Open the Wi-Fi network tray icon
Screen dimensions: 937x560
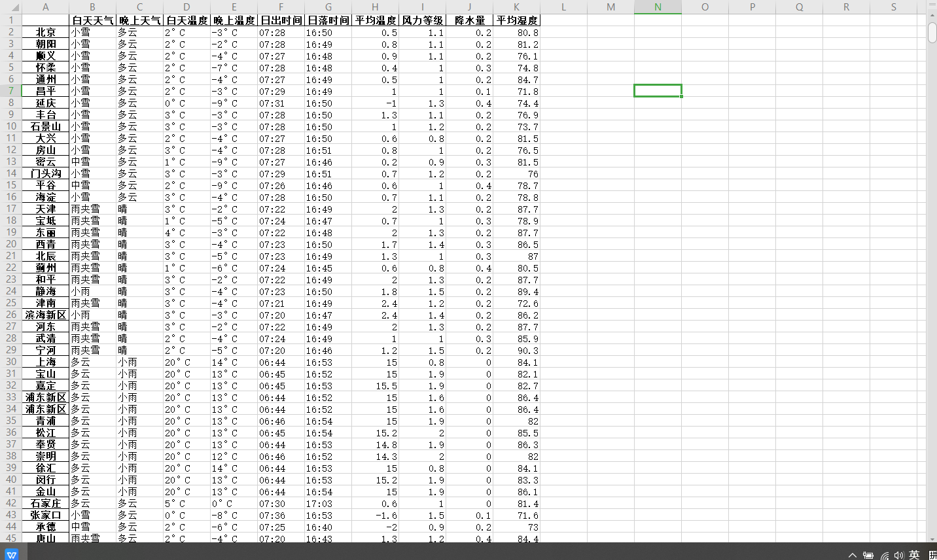885,555
